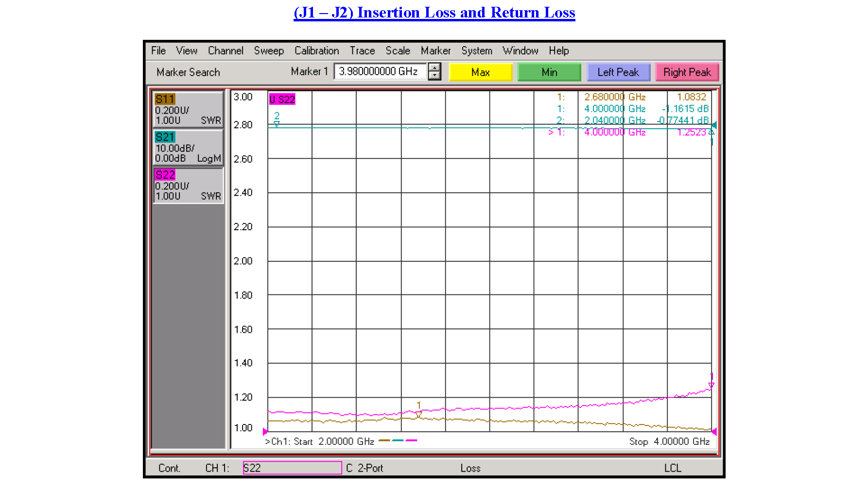
Task: Activate the S22 trace panel
Action: pos(188,186)
